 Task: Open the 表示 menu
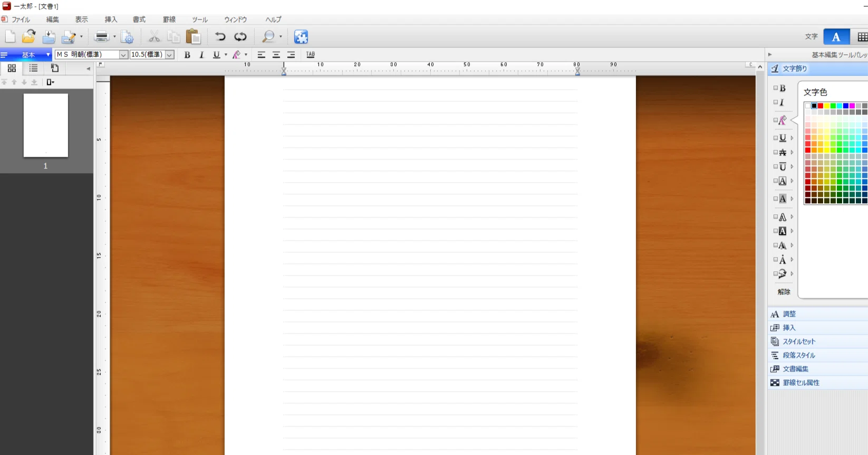click(x=81, y=20)
